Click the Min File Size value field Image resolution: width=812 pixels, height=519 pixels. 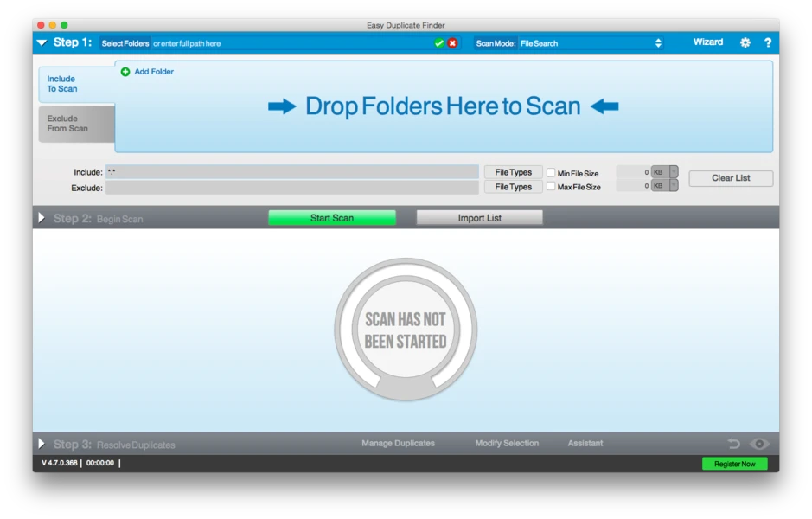click(633, 172)
